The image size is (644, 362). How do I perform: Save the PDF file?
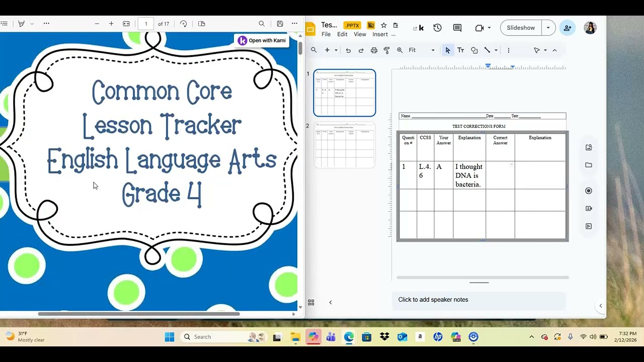click(x=280, y=24)
